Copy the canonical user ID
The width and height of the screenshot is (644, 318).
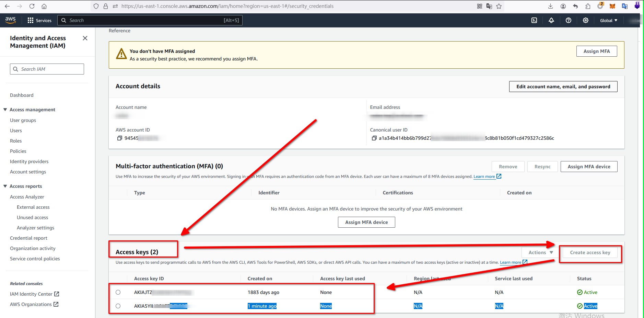click(x=374, y=138)
